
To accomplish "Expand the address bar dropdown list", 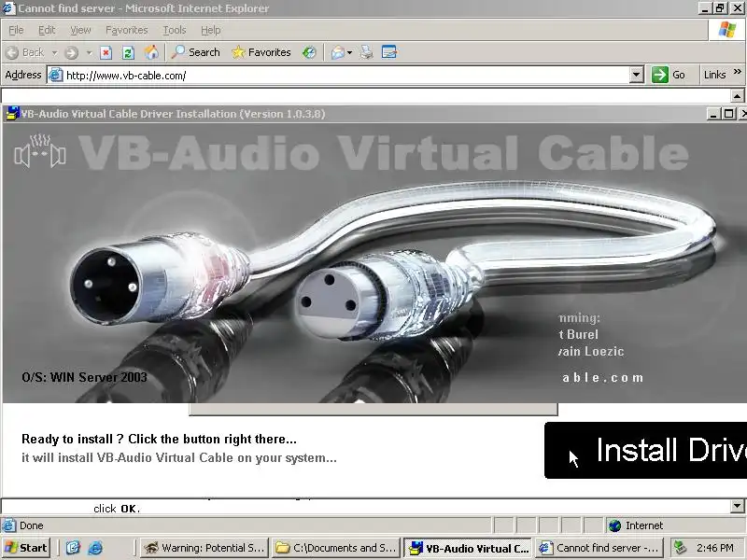I will 637,76.
